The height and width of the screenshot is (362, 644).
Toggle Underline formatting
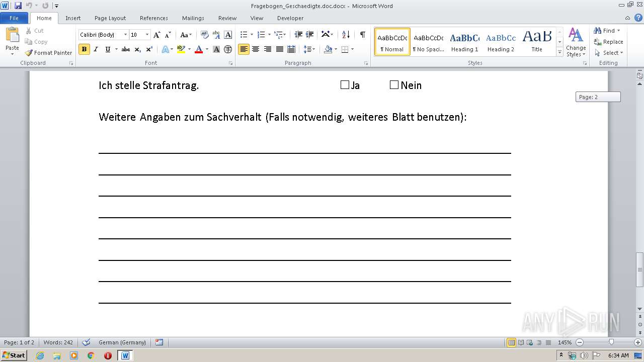(x=108, y=49)
